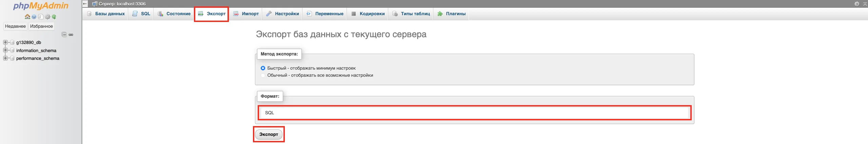The height and width of the screenshot is (144, 868).
Task: Click the heading Экспорт баз данных с текущего сервера
Action: 341,34
